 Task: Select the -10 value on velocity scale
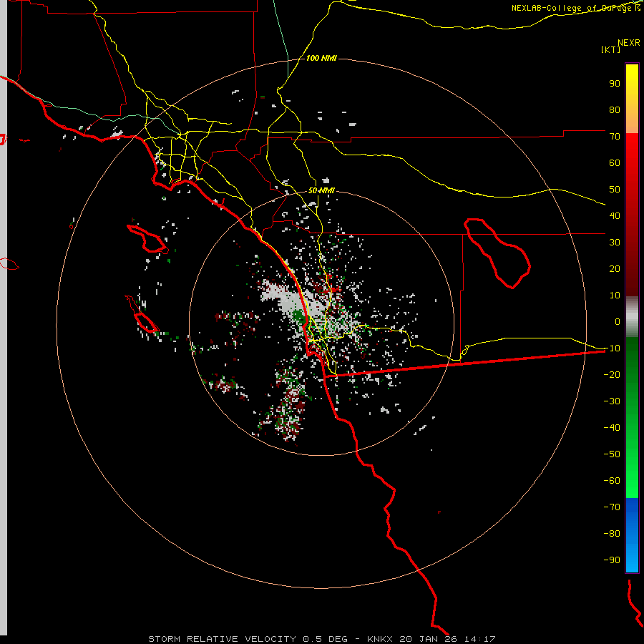(612, 348)
